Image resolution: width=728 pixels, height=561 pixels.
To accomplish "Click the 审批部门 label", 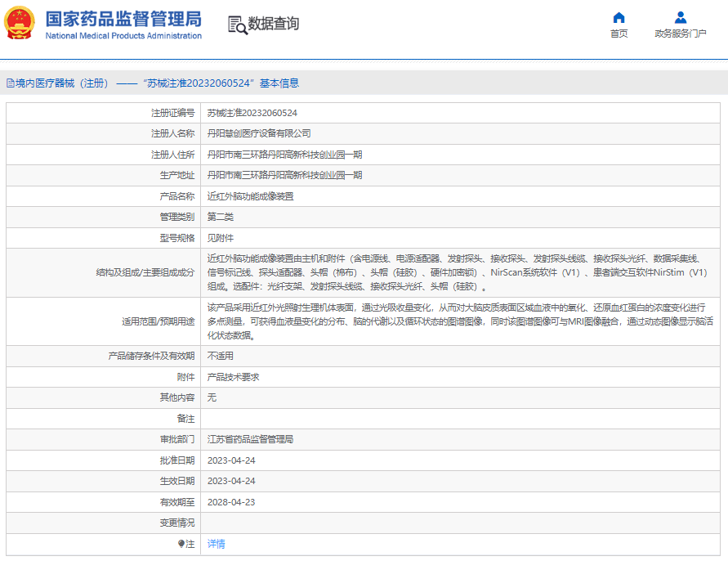I will pyautogui.click(x=176, y=439).
